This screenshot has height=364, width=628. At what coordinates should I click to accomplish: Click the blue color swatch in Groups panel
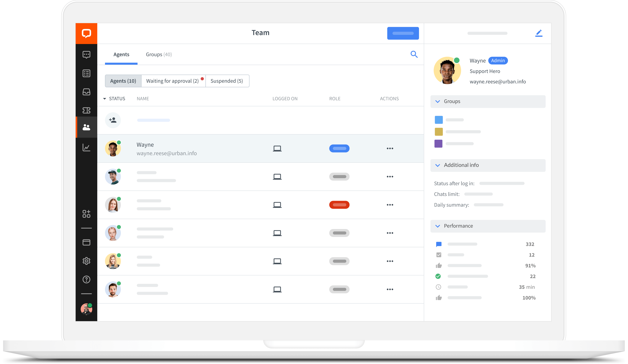[x=439, y=120]
